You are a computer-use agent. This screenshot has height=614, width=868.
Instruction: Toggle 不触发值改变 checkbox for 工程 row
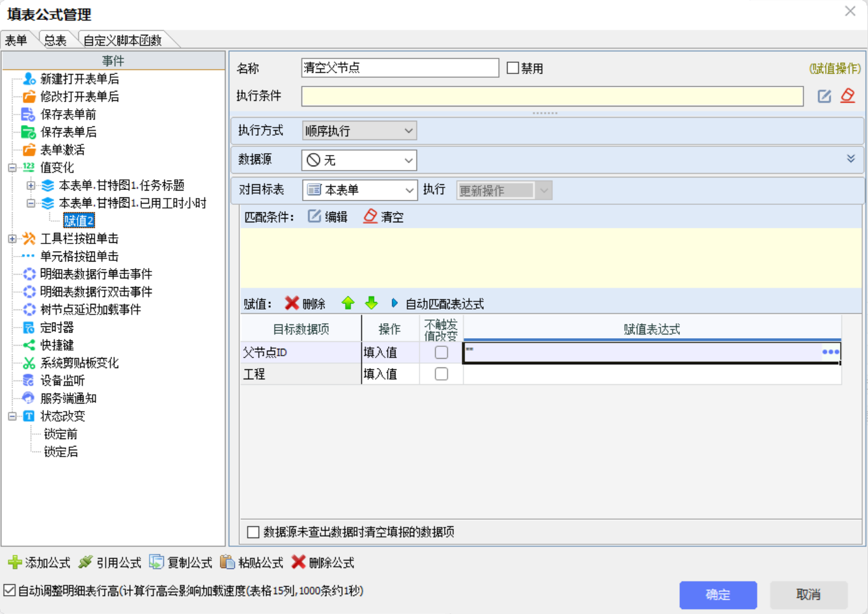click(x=441, y=374)
